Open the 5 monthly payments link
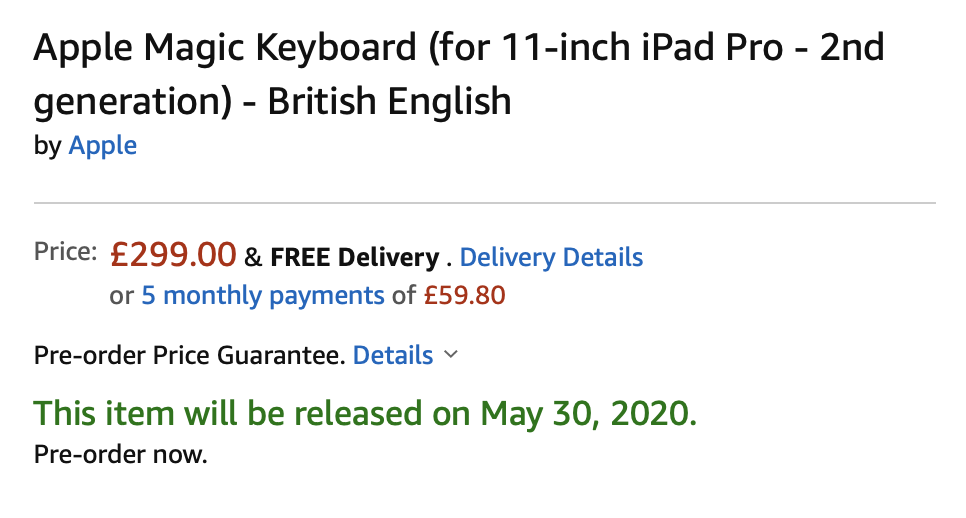This screenshot has height=518, width=966. click(263, 296)
